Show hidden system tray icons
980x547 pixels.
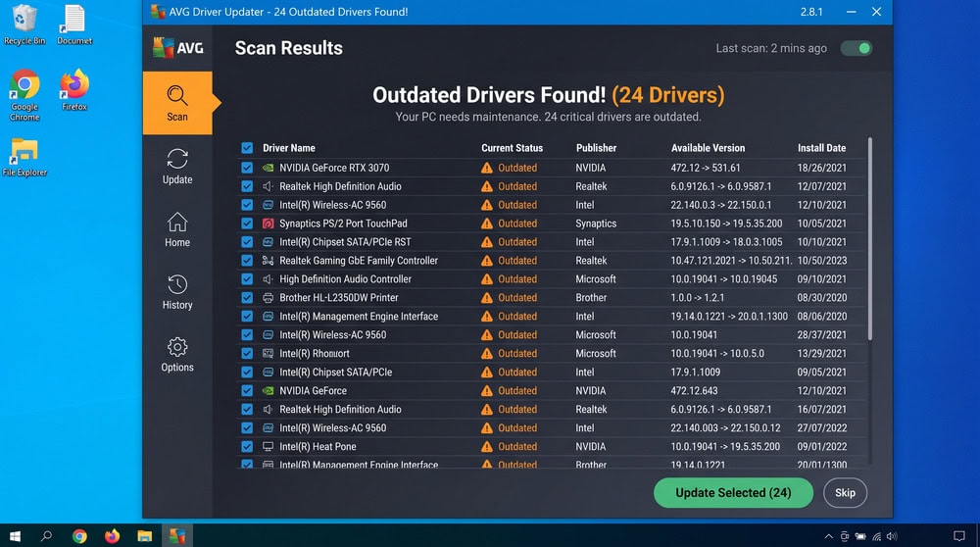(x=829, y=536)
